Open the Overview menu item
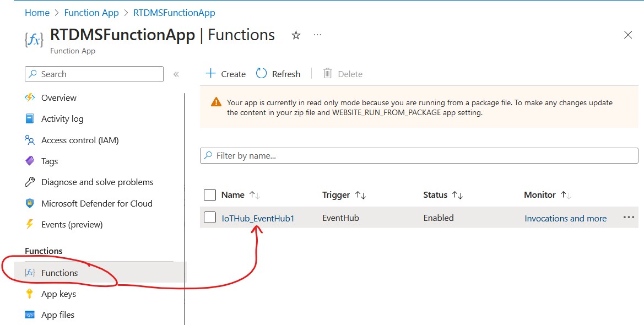Image resolution: width=644 pixels, height=325 pixels. [x=59, y=98]
